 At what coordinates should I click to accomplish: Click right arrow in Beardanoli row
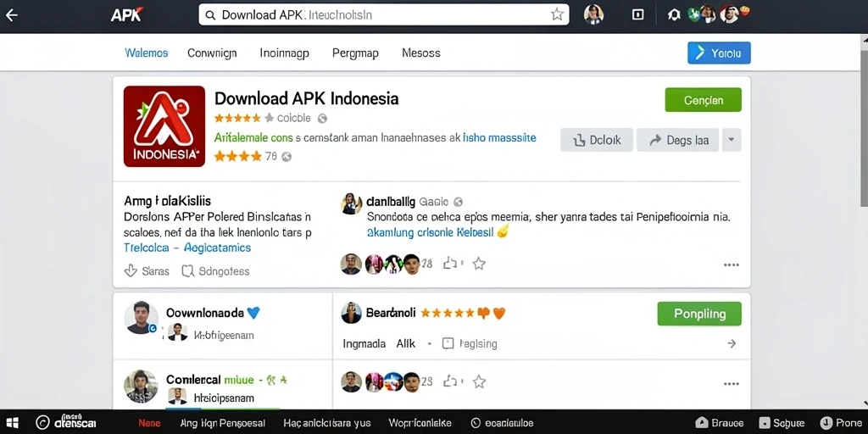[x=732, y=344]
